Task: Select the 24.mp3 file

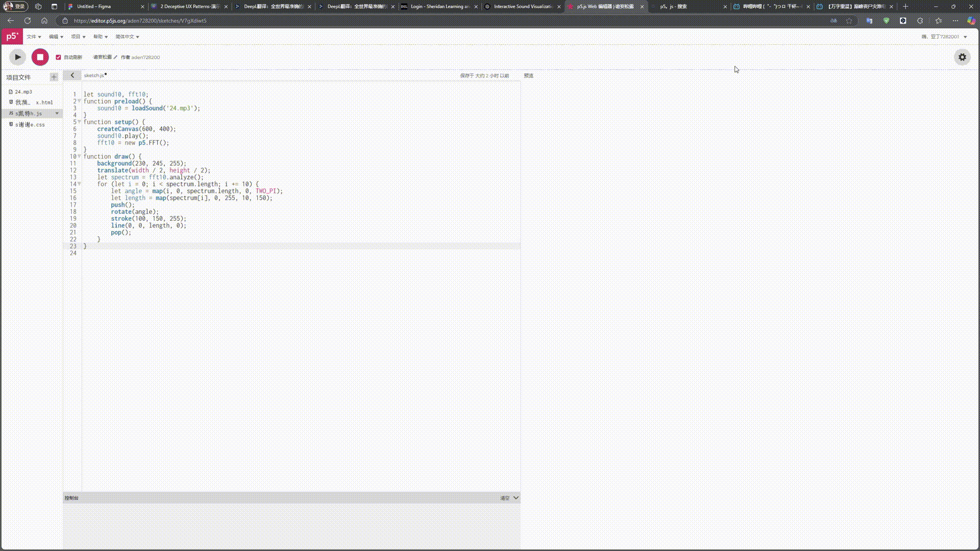Action: (x=23, y=92)
